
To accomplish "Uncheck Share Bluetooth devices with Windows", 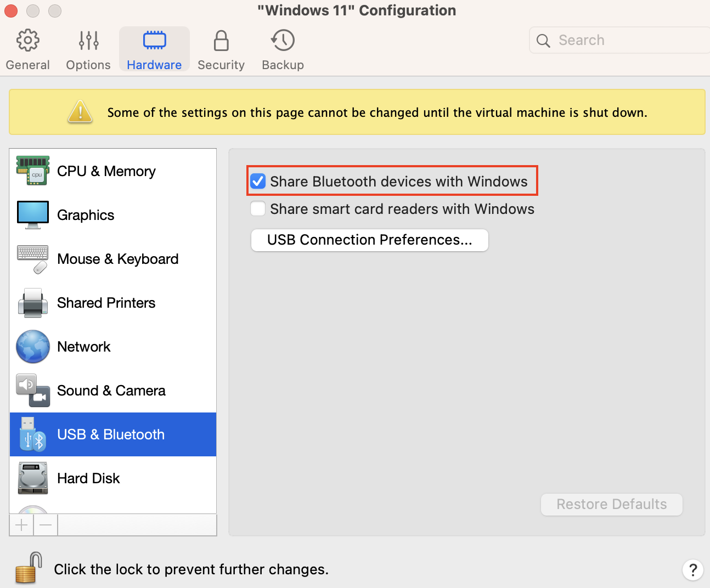I will click(258, 181).
